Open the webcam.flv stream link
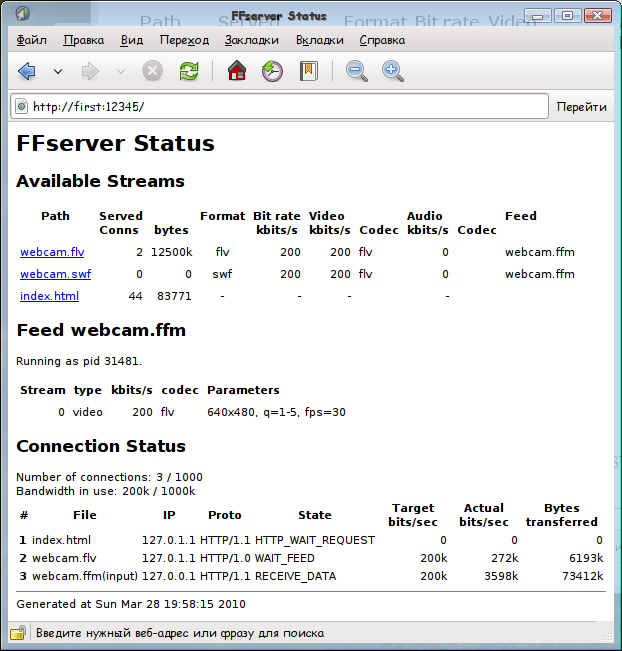 point(52,252)
